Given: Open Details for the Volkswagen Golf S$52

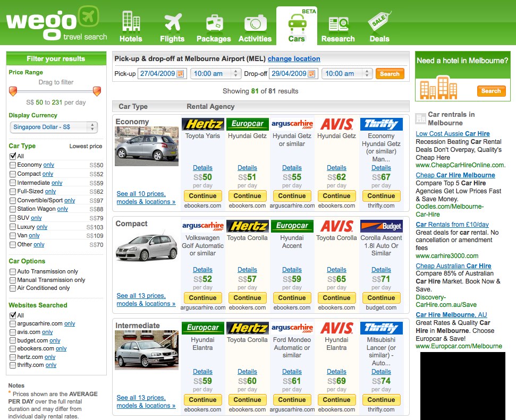Looking at the screenshot, I should pyautogui.click(x=202, y=270).
